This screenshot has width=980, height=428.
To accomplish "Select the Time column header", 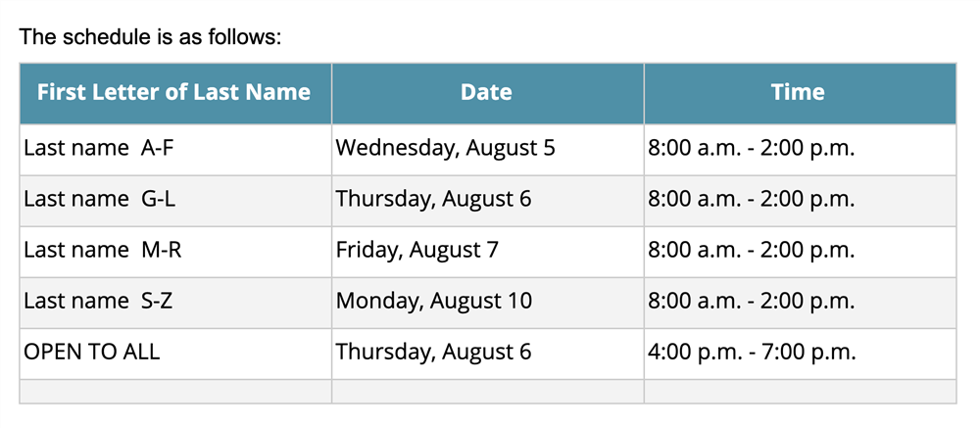I will (800, 93).
